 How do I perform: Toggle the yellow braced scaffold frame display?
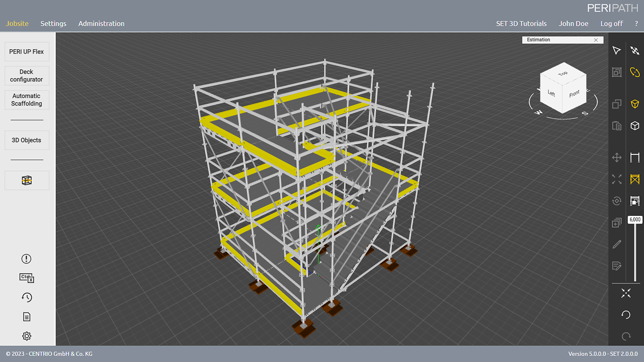pos(635,179)
